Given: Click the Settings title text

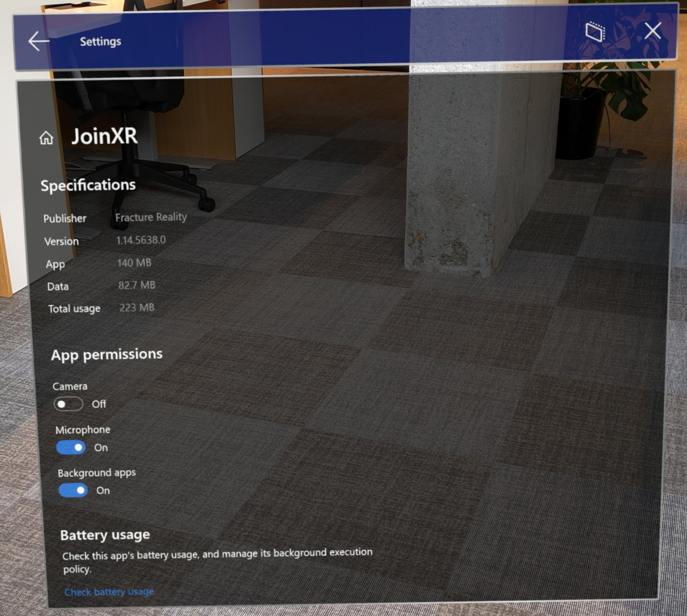Looking at the screenshot, I should (x=101, y=41).
